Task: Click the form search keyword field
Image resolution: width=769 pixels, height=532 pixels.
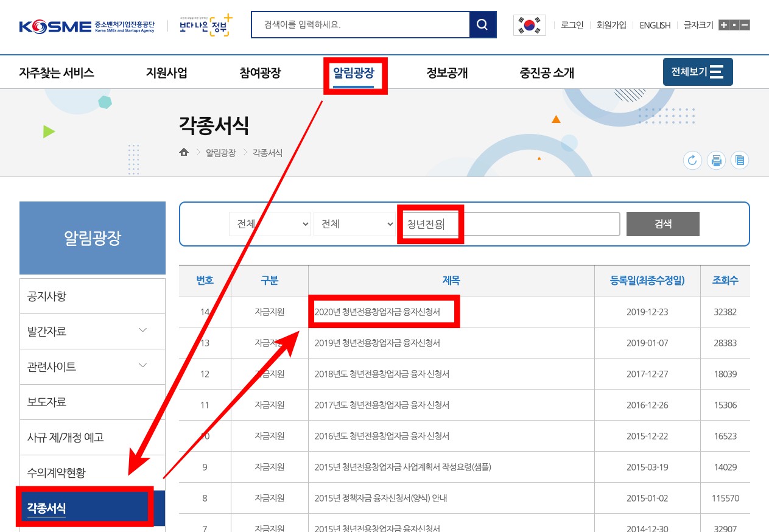Action: pyautogui.click(x=510, y=224)
